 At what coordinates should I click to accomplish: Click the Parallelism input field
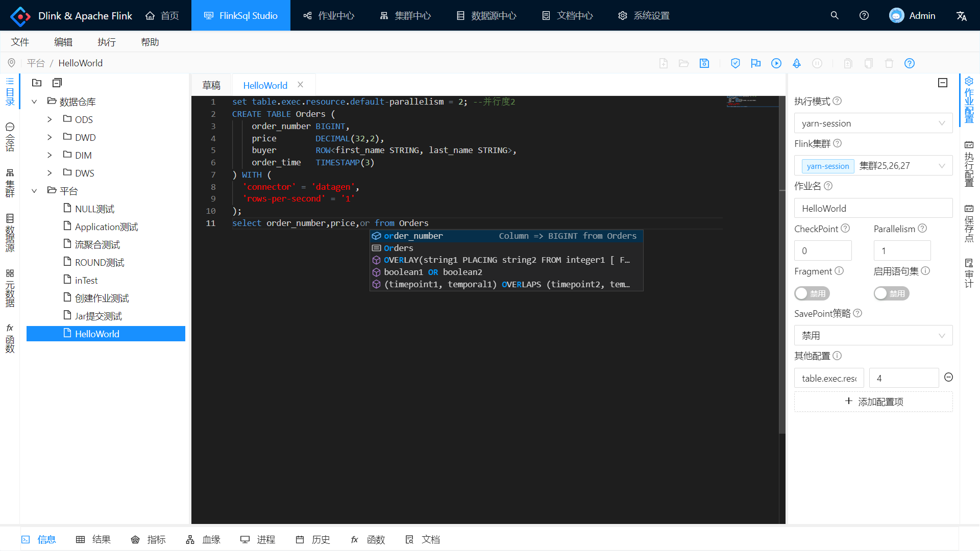(x=902, y=251)
